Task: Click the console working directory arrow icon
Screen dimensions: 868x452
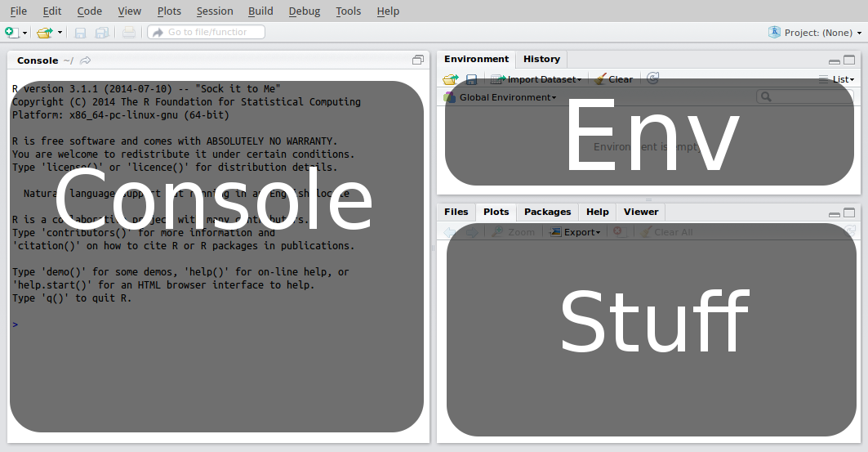Action: (x=86, y=60)
